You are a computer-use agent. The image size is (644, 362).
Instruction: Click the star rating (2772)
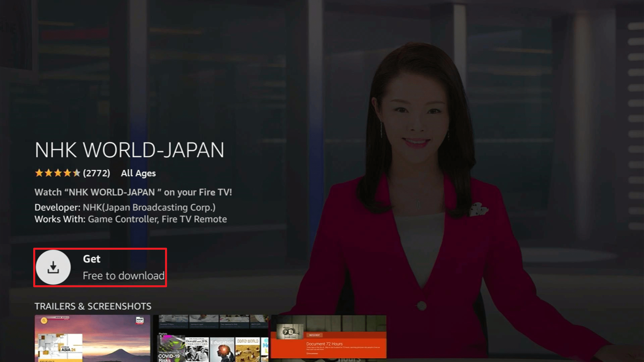72,173
